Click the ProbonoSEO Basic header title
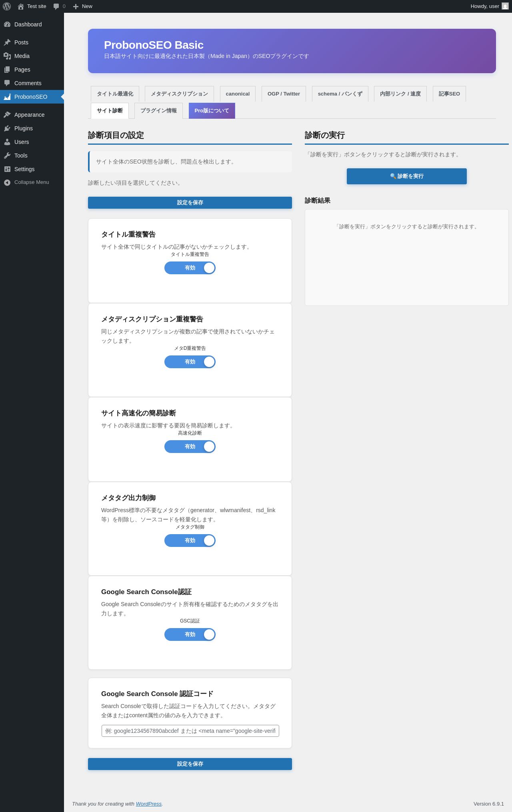This screenshot has height=812, width=512. [x=154, y=45]
